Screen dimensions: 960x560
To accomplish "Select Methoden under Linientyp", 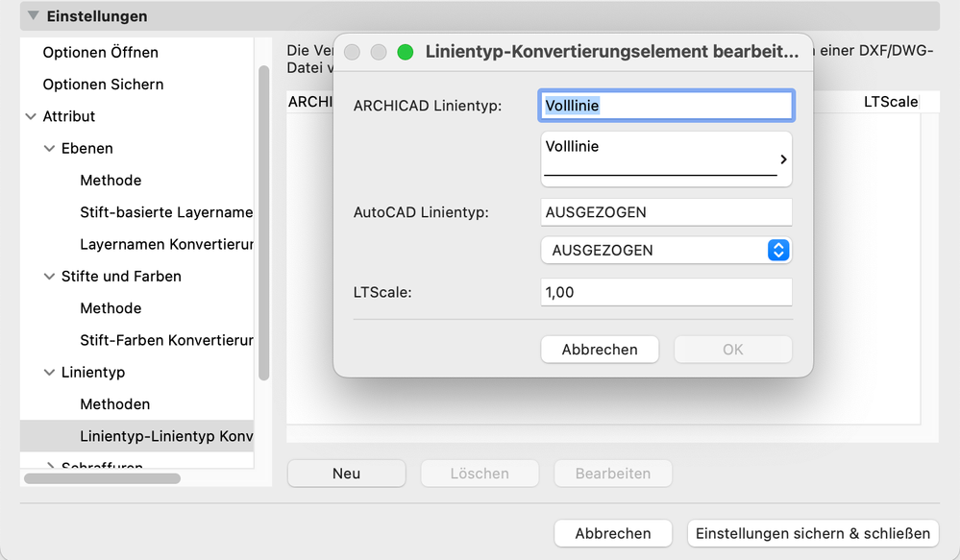I will 114,404.
